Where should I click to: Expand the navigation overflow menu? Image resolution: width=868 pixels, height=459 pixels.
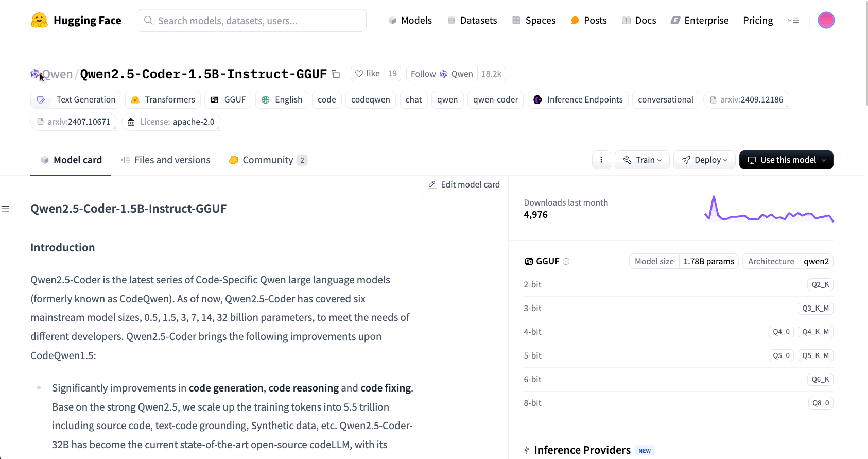click(793, 20)
